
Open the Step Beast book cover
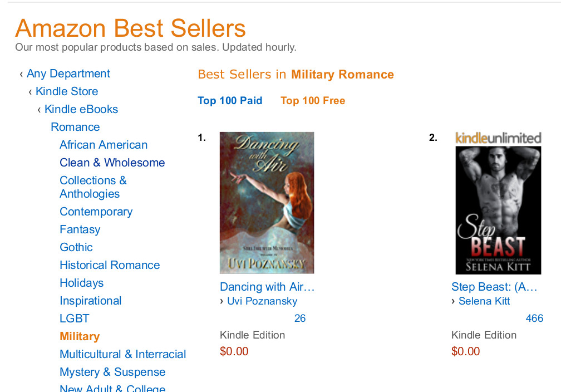[498, 210]
